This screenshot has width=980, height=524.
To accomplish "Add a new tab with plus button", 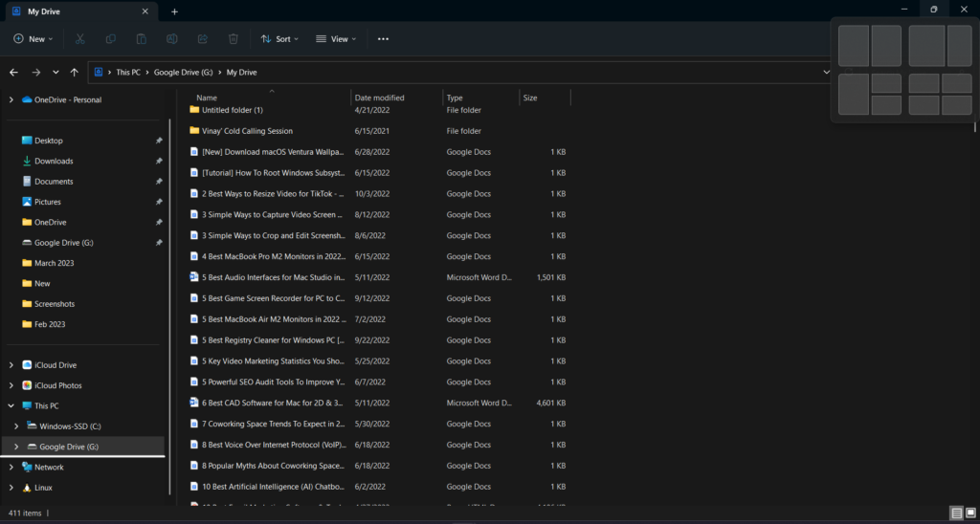I will coord(174,11).
